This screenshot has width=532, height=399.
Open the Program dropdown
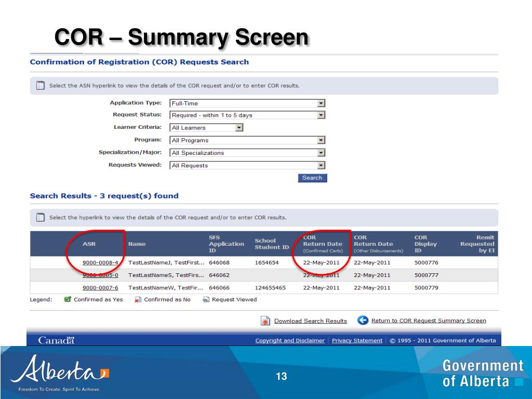pyautogui.click(x=247, y=140)
